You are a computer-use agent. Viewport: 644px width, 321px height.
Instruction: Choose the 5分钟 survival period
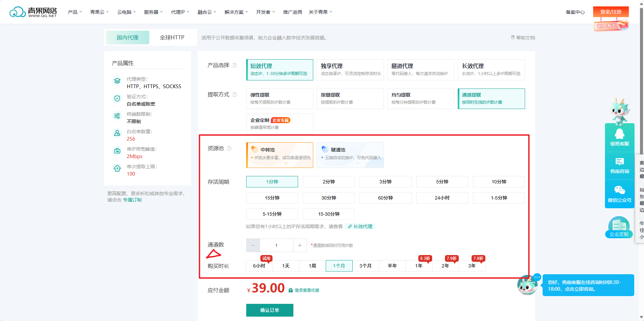(442, 182)
